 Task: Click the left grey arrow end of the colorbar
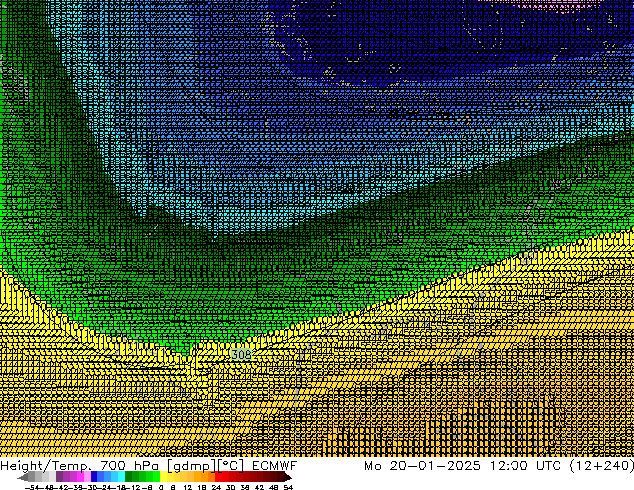point(23,477)
